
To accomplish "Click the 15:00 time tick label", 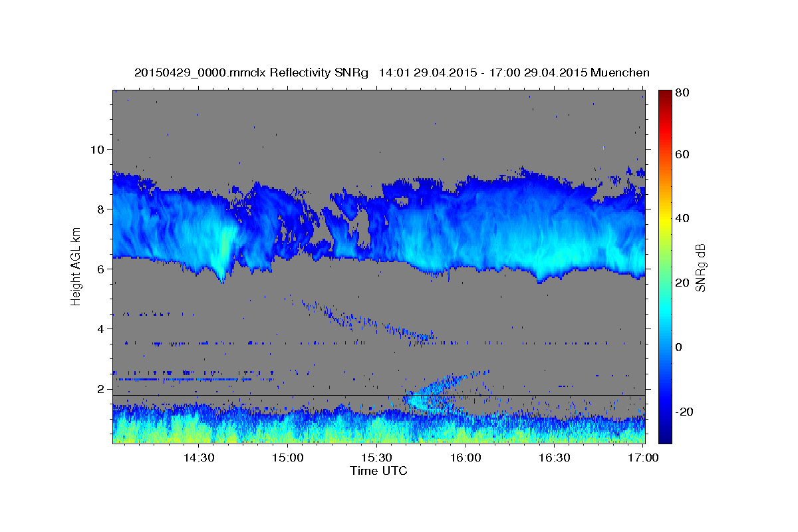I will (287, 458).
